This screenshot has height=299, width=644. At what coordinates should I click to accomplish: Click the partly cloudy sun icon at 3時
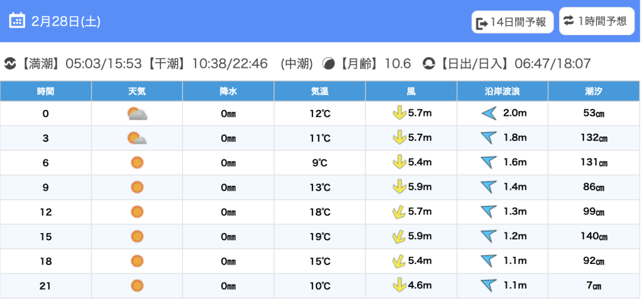pyautogui.click(x=136, y=138)
